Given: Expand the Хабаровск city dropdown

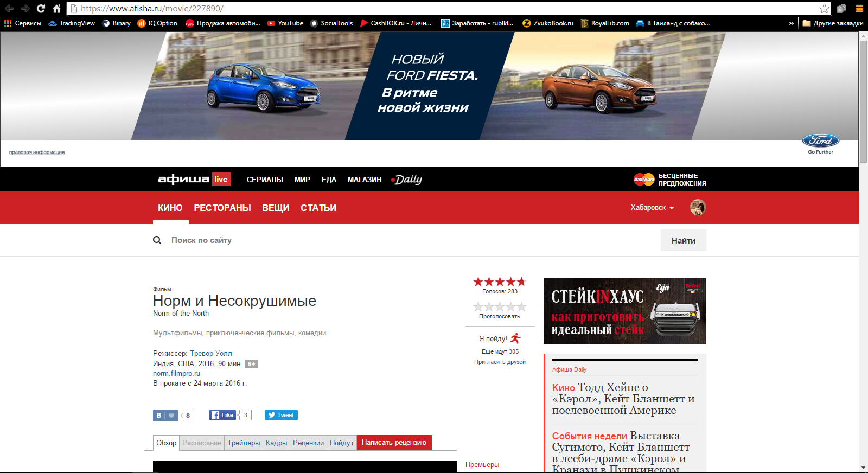Looking at the screenshot, I should pyautogui.click(x=652, y=208).
